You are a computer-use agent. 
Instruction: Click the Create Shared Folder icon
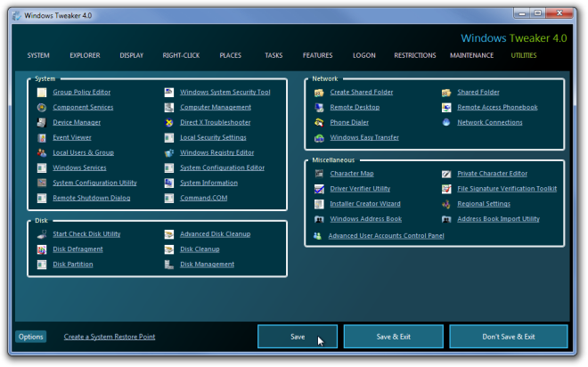(x=319, y=93)
